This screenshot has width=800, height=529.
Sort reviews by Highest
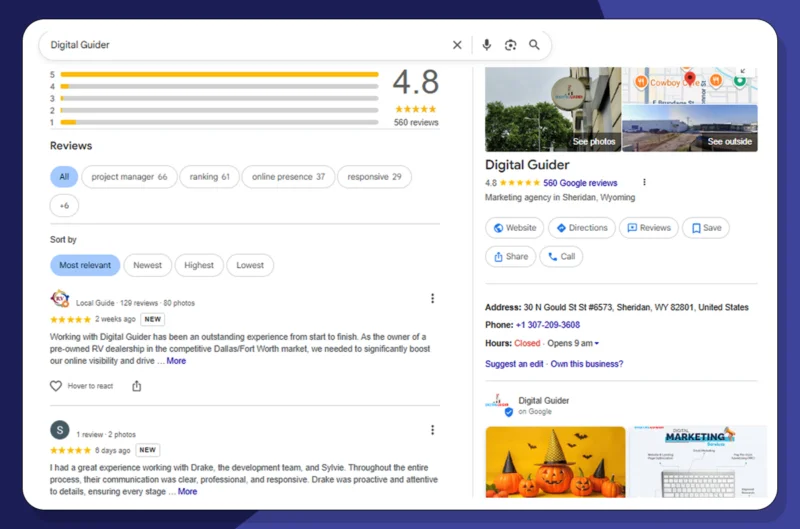(199, 265)
